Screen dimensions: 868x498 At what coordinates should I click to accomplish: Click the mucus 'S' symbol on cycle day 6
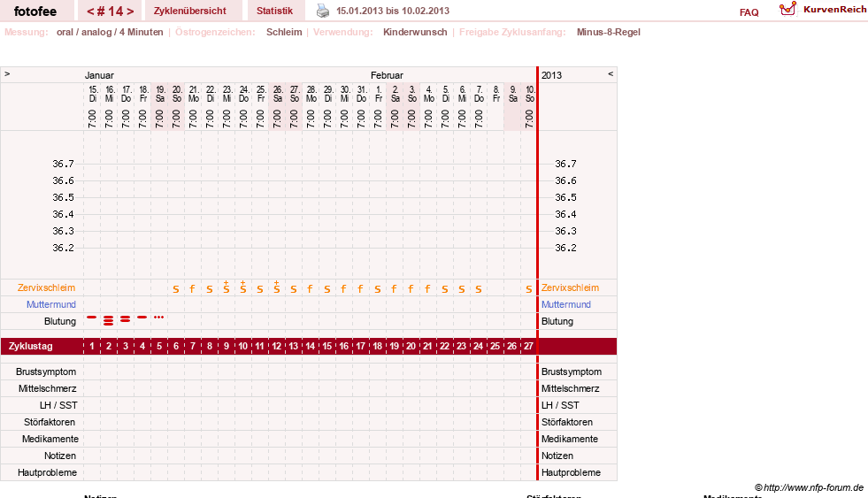[176, 289]
